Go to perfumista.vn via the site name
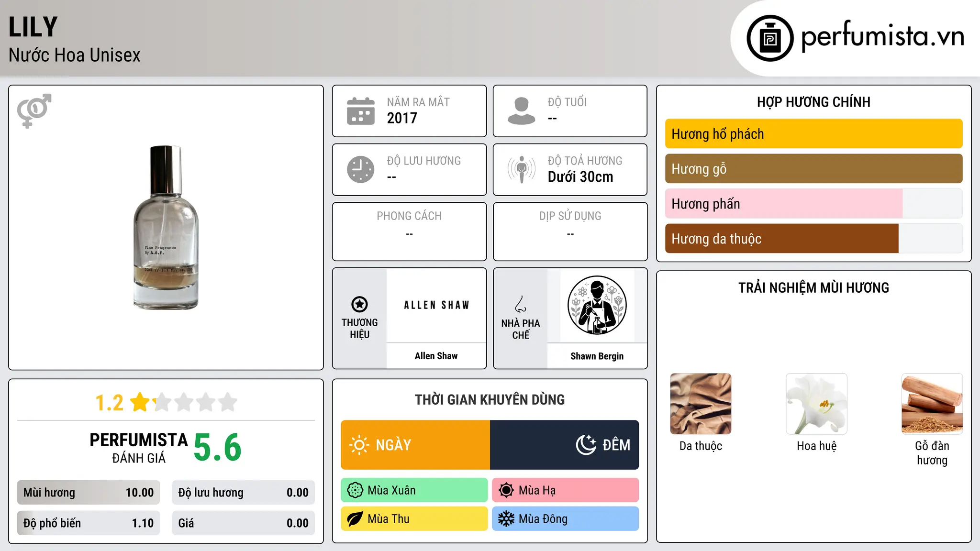The height and width of the screenshot is (551, 980). click(x=883, y=37)
